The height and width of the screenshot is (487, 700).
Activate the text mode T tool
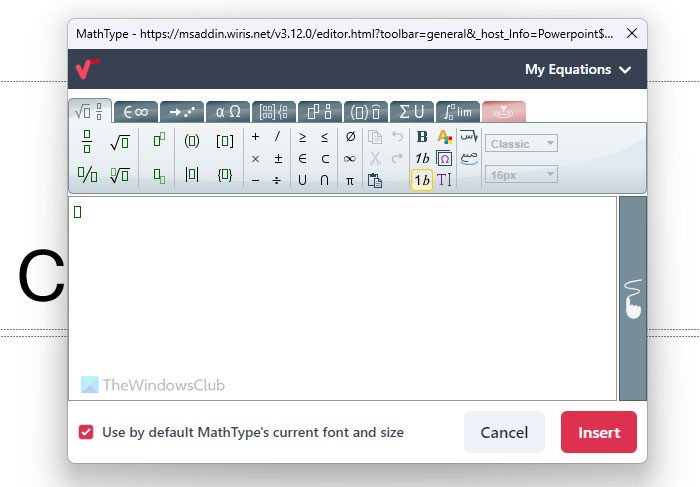coord(444,180)
